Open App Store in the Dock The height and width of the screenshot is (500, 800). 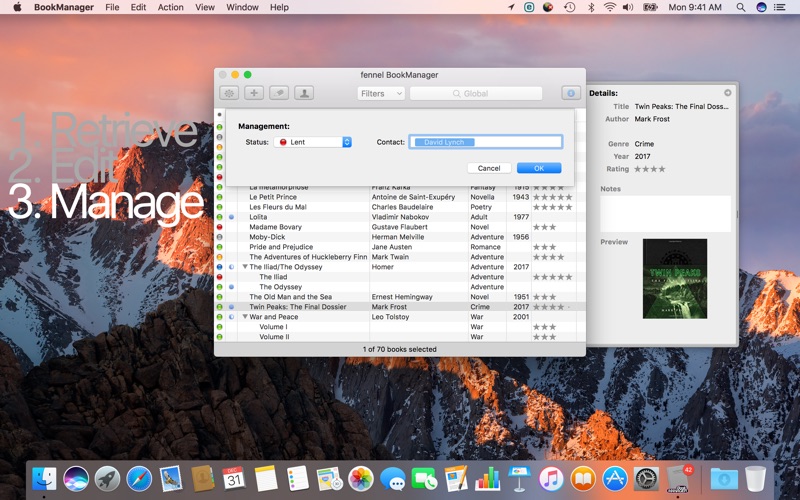pos(614,479)
